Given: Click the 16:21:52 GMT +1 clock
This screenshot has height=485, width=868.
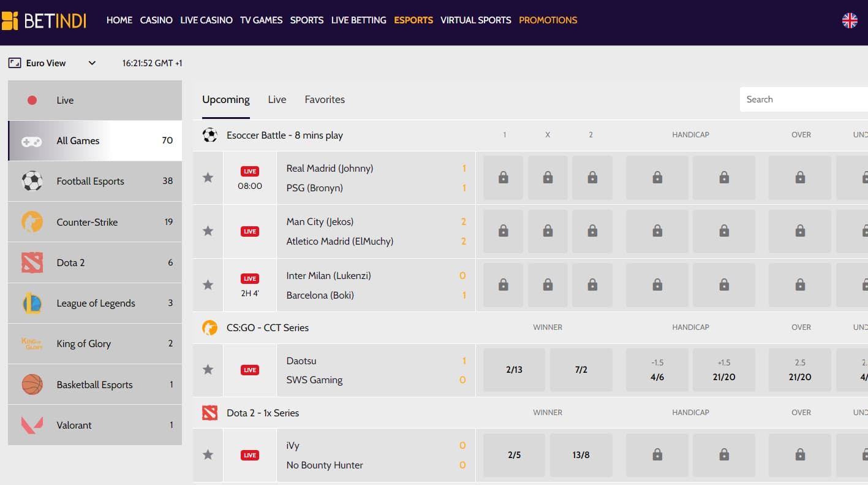Looking at the screenshot, I should pyautogui.click(x=152, y=63).
